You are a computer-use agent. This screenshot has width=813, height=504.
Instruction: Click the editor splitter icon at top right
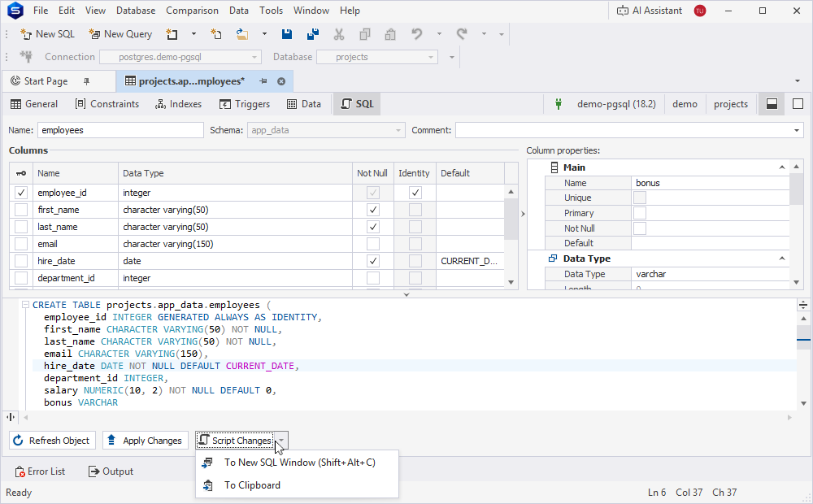[803, 305]
